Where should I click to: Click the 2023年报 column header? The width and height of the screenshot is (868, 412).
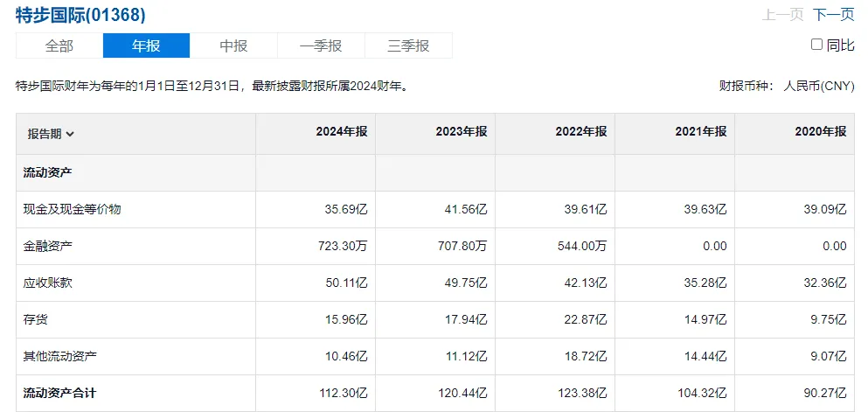[462, 132]
